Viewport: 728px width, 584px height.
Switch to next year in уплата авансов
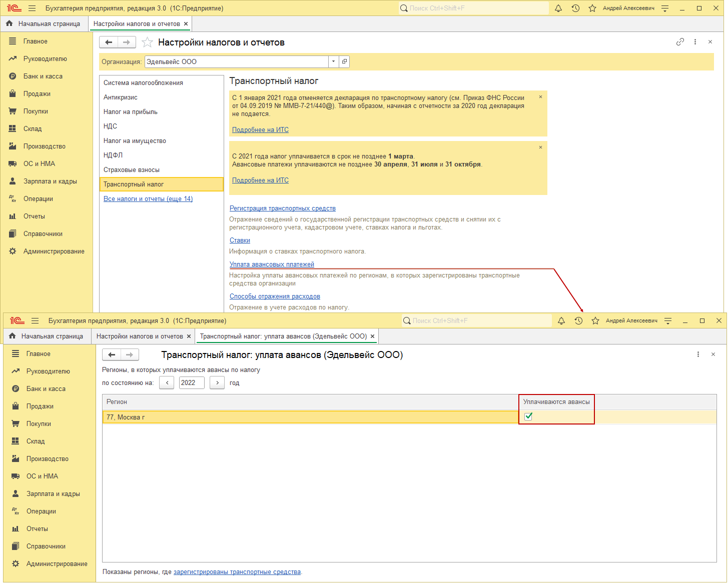click(x=217, y=383)
